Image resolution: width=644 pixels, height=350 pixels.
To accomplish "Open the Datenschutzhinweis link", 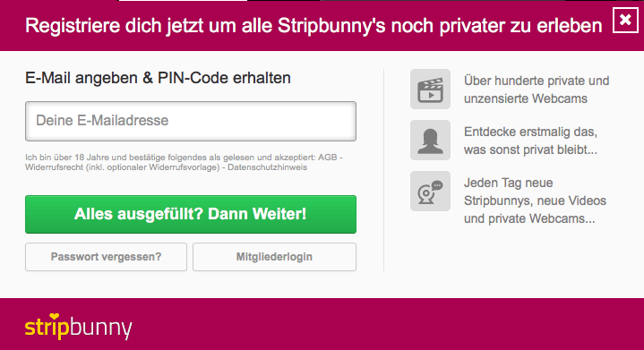I will click(x=268, y=167).
